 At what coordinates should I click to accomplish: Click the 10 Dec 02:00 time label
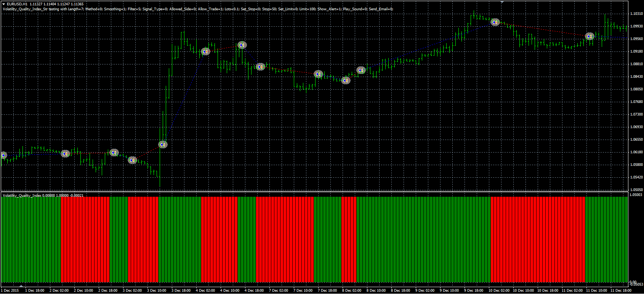499,291
